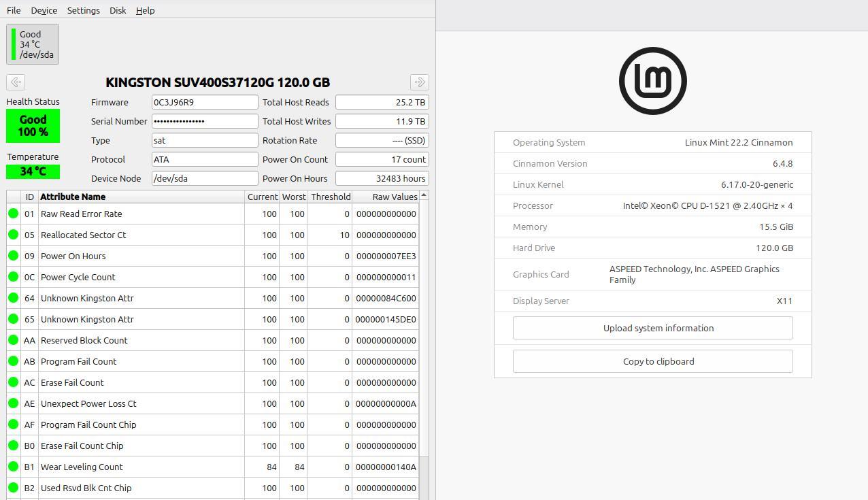Image resolution: width=868 pixels, height=500 pixels.
Task: Click green status dot for Unexpect Power Loss Ct
Action: [13, 403]
